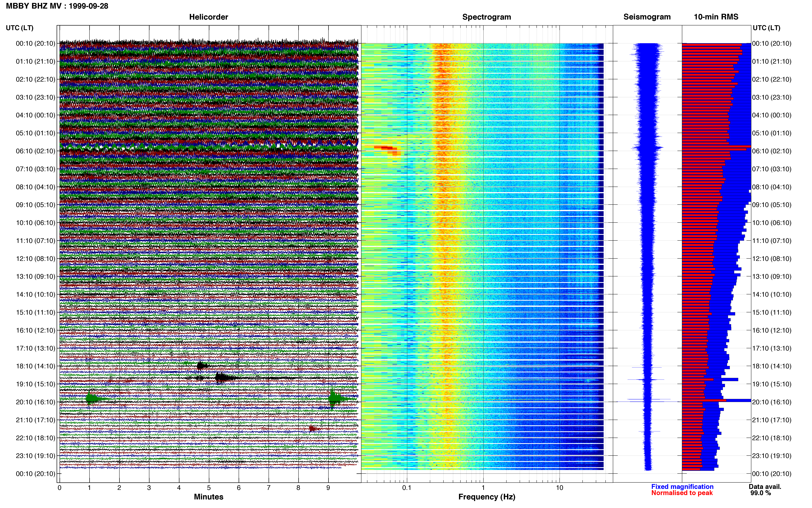
Task: Click right time label 14:10 (10:10)
Action: coord(772,294)
